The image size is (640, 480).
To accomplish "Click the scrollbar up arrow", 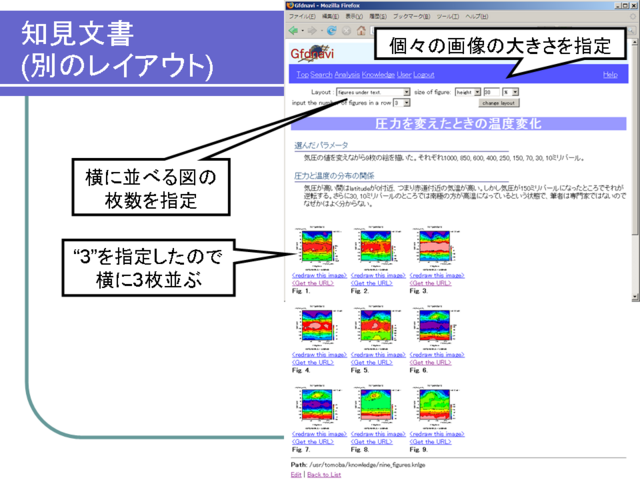I will (635, 42).
